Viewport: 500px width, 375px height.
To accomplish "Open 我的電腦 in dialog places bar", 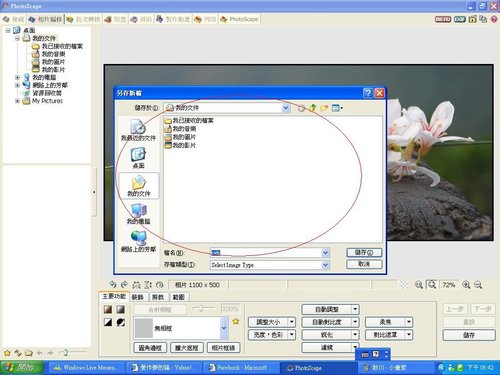I will click(x=138, y=213).
